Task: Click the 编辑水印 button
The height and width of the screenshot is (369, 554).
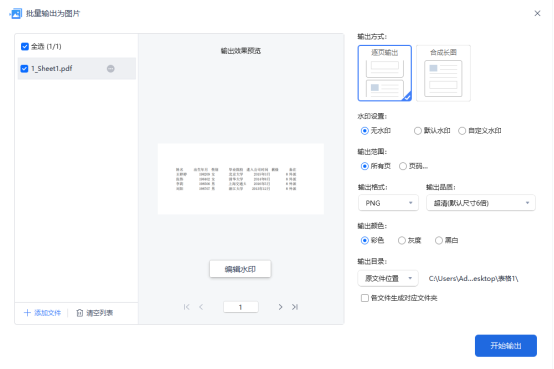Action: pyautogui.click(x=240, y=269)
